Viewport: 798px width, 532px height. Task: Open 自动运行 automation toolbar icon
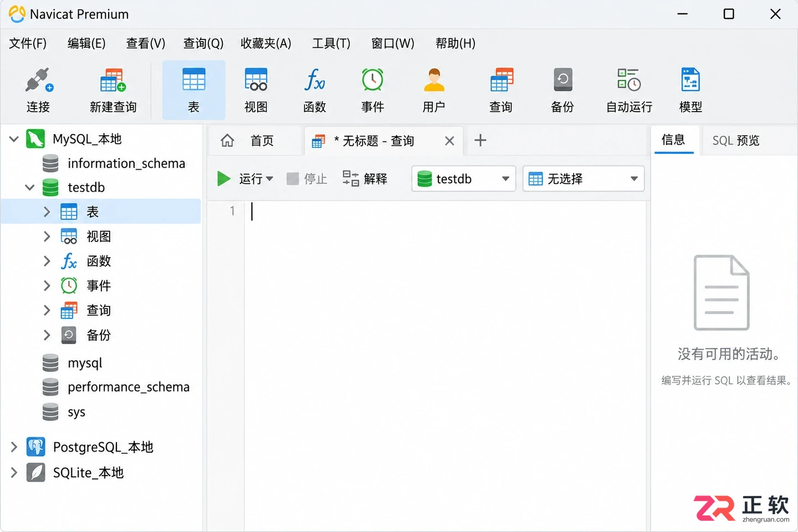(x=629, y=80)
